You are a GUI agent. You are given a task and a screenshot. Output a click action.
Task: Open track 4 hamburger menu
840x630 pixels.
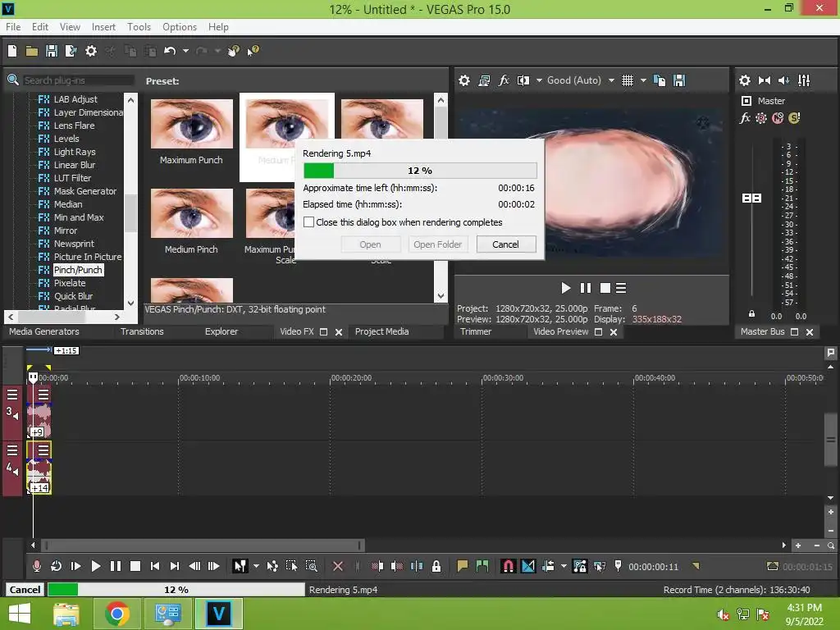click(x=12, y=450)
